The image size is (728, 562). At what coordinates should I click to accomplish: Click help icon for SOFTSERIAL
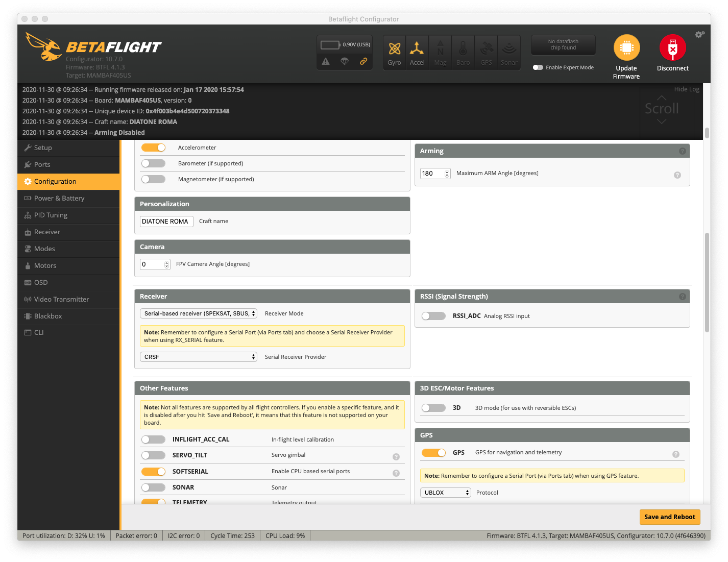396,473
